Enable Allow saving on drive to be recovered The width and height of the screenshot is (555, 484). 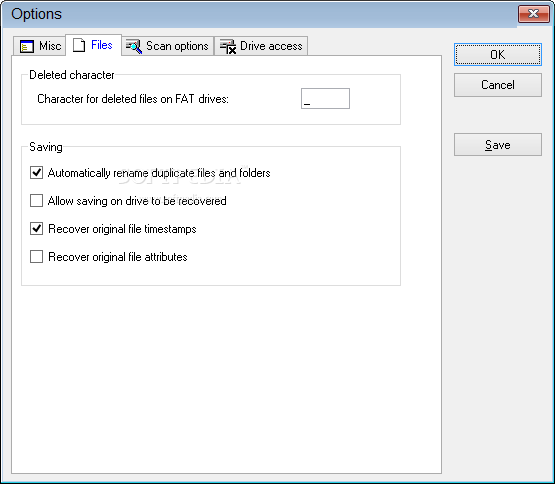[36, 201]
